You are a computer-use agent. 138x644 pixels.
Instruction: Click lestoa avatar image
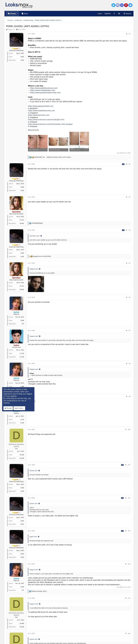point(16,336)
